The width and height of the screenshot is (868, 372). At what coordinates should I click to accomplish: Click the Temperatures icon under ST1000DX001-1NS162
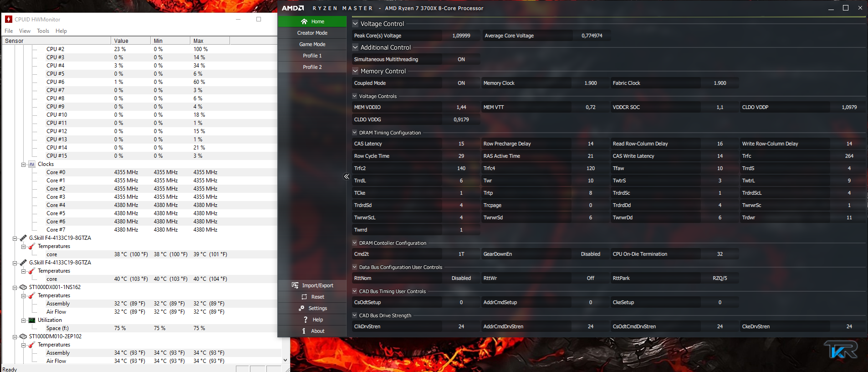(32, 295)
